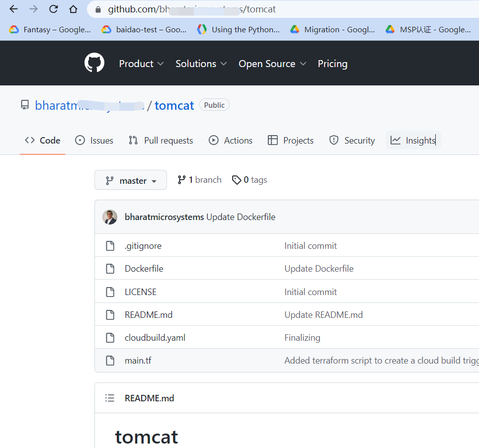This screenshot has width=479, height=448.
Task: Click the README.md heading in readme panel
Action: pyautogui.click(x=150, y=398)
